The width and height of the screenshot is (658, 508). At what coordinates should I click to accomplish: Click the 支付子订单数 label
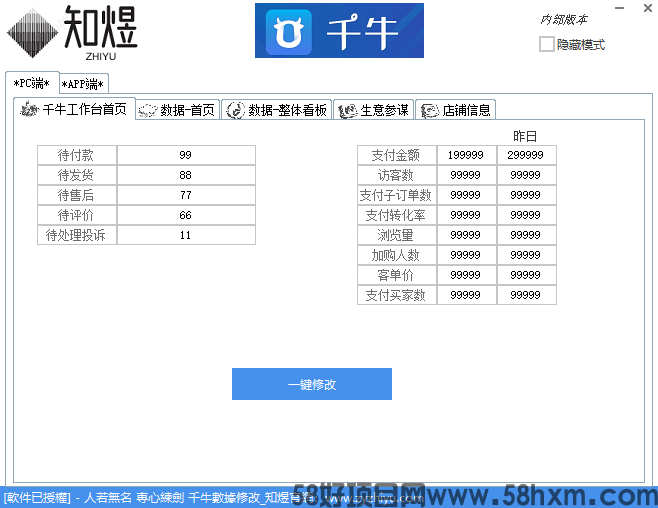tap(396, 195)
